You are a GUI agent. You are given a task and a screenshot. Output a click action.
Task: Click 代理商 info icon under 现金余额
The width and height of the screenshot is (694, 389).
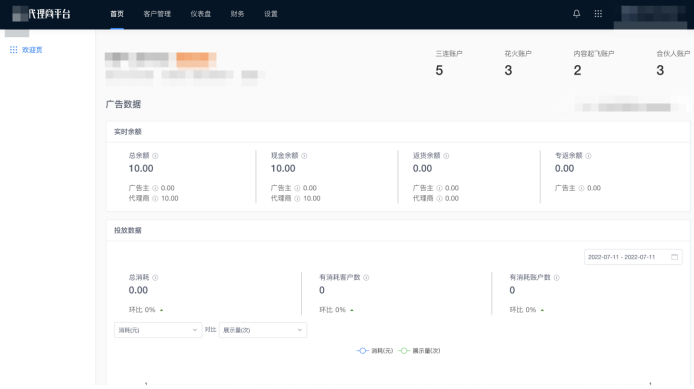pos(297,199)
